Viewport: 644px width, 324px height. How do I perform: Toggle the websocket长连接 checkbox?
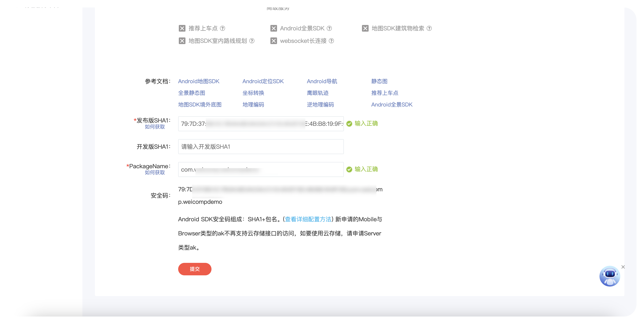pyautogui.click(x=274, y=41)
